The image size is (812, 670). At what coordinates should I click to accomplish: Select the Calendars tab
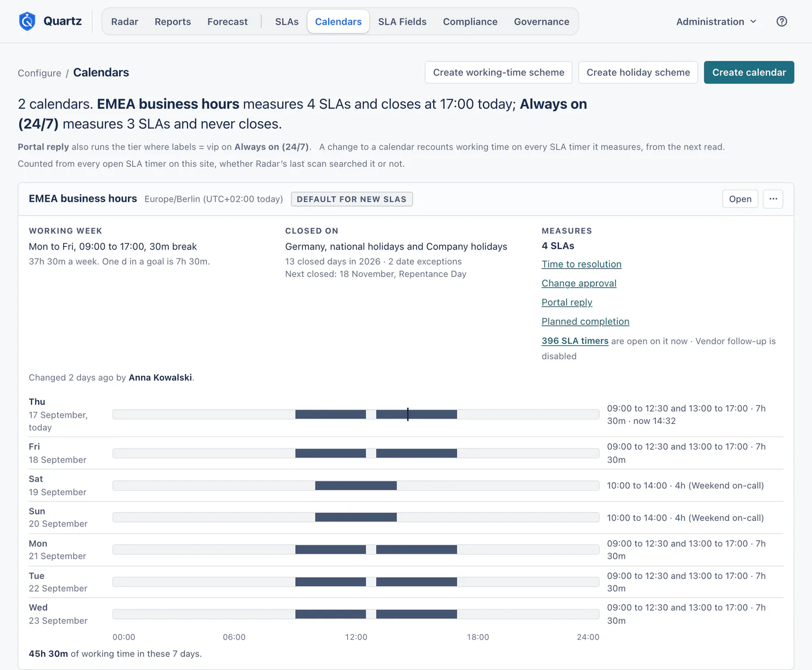(x=339, y=21)
